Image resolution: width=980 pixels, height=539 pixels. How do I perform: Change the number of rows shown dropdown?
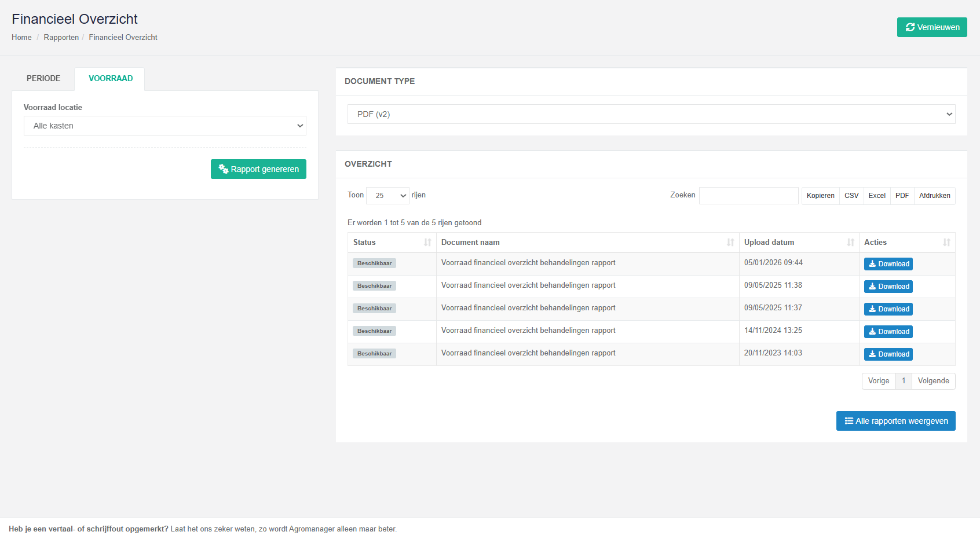pyautogui.click(x=387, y=196)
